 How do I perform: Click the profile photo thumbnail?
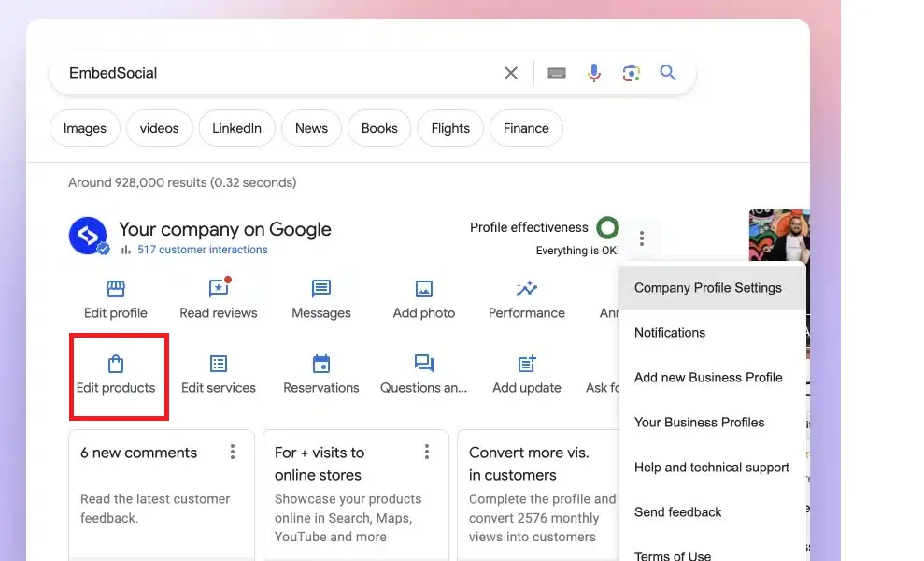[x=779, y=235]
